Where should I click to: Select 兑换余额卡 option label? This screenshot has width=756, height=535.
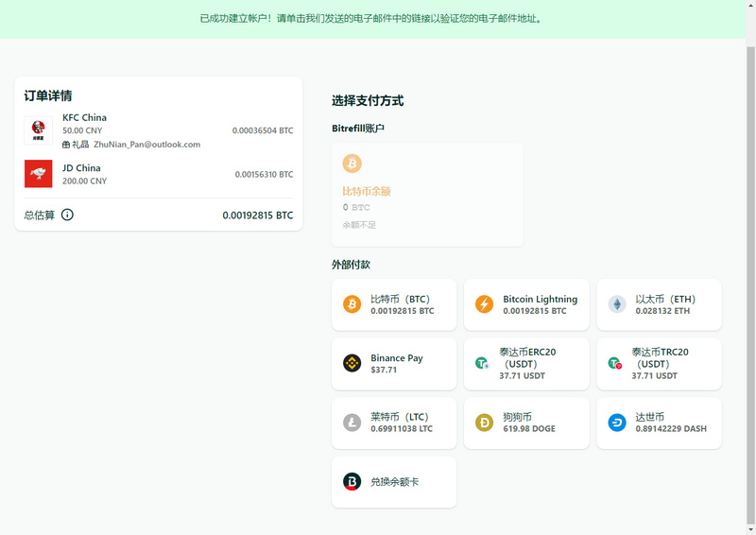coord(394,481)
